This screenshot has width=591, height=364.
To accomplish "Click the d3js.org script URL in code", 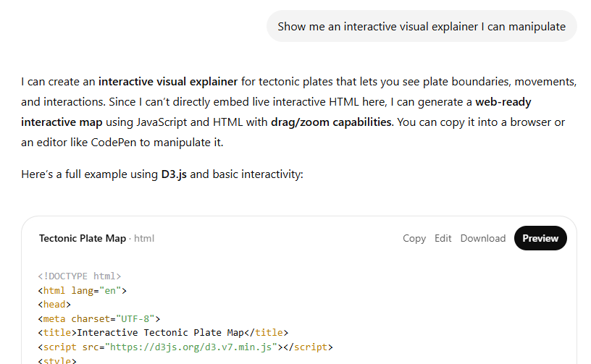I will tap(191, 347).
